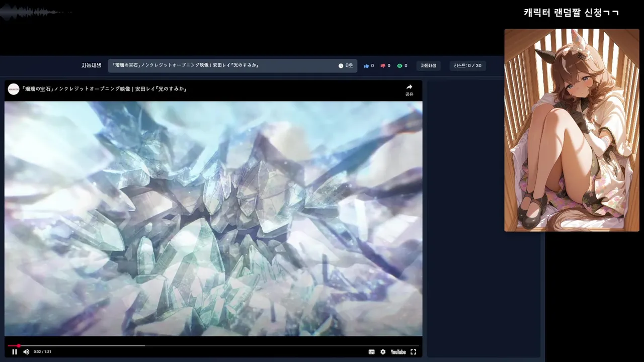Image resolution: width=644 pixels, height=362 pixels.
Task: Switch the player to fullscreen
Action: click(414, 352)
